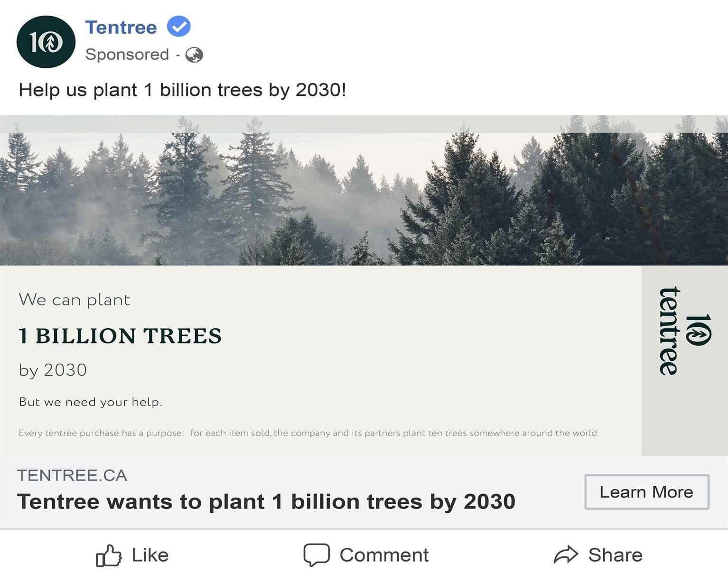Click the globe public-audience icon
The image size is (728, 582).
194,55
